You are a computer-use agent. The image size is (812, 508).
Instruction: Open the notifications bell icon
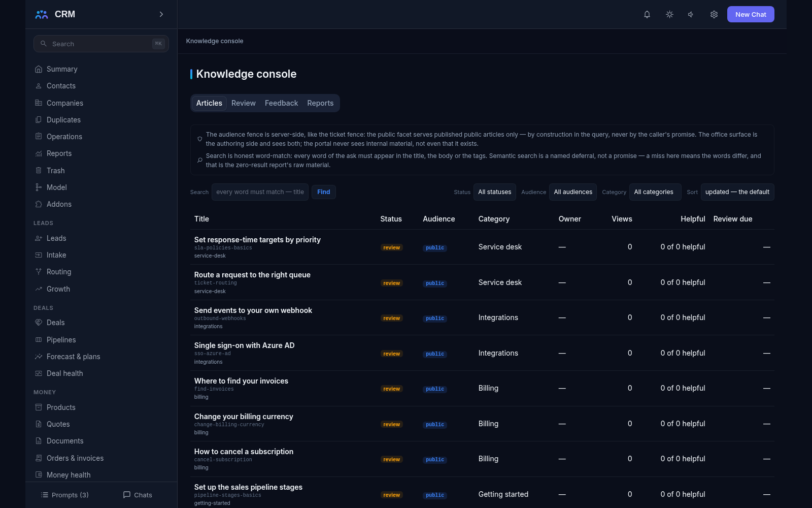647,14
